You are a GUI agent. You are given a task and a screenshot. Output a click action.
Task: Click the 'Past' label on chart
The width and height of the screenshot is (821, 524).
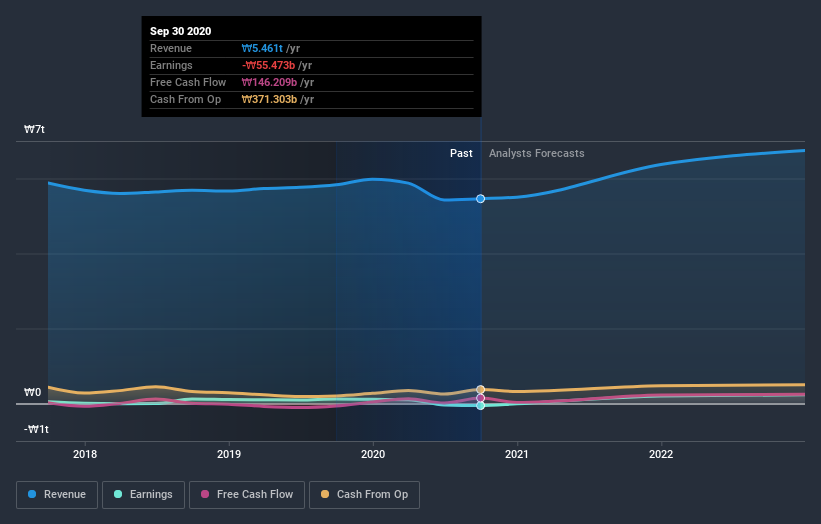461,153
